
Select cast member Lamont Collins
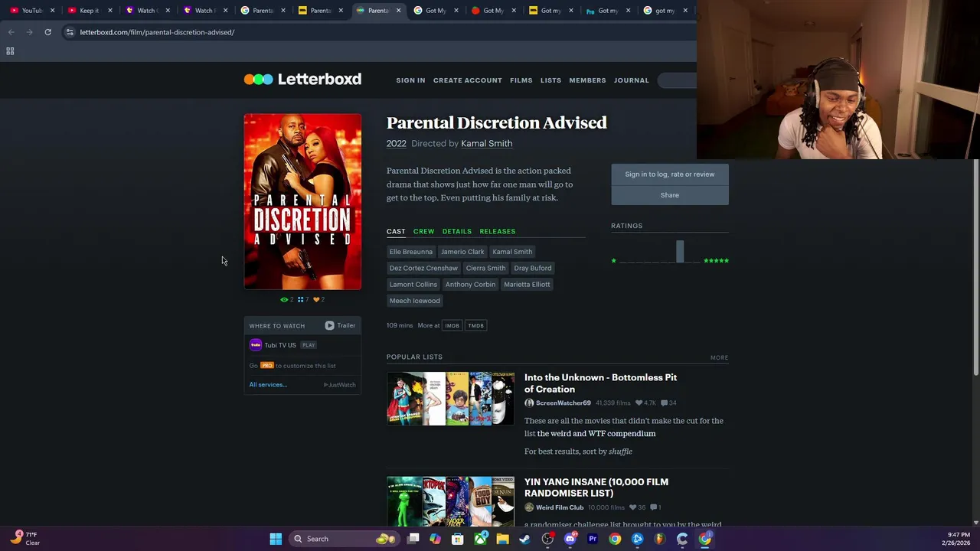click(413, 285)
